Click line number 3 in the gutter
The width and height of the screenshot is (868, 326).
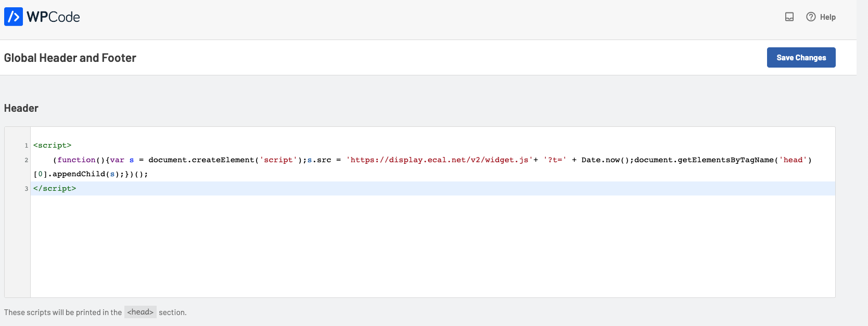[x=26, y=189]
